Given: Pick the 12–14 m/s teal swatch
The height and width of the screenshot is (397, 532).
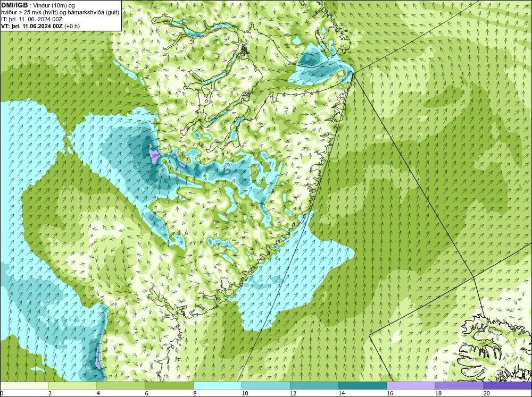Looking at the screenshot, I should (x=314, y=385).
